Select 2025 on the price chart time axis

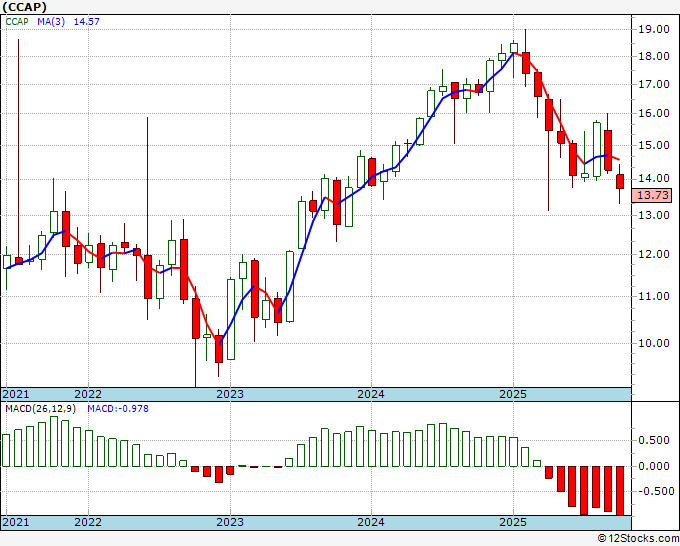513,394
